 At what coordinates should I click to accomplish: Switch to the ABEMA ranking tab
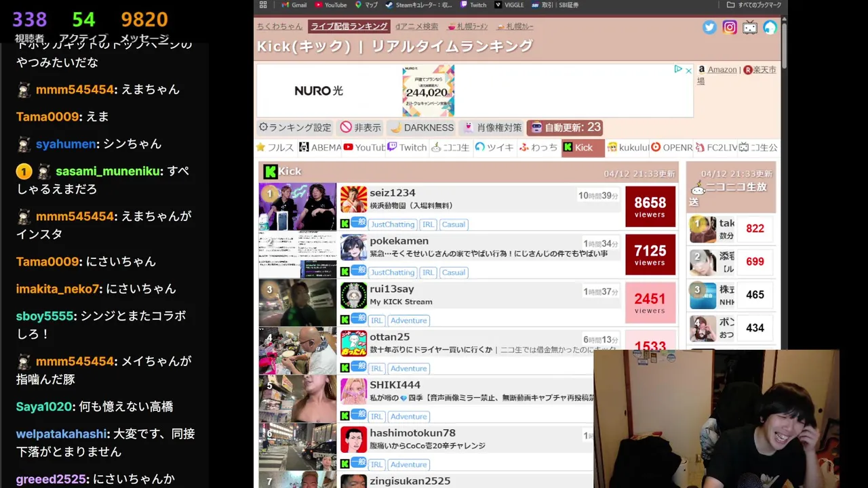320,147
